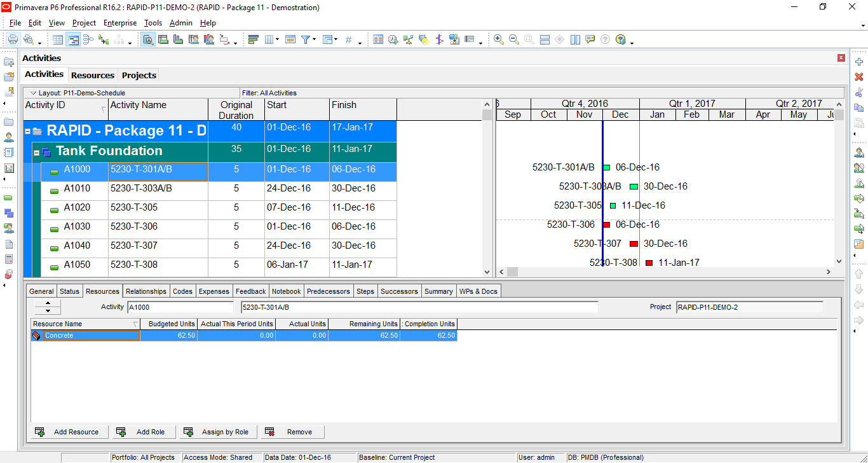Switch to the Predecessors tab
The width and height of the screenshot is (868, 463).
[329, 291]
